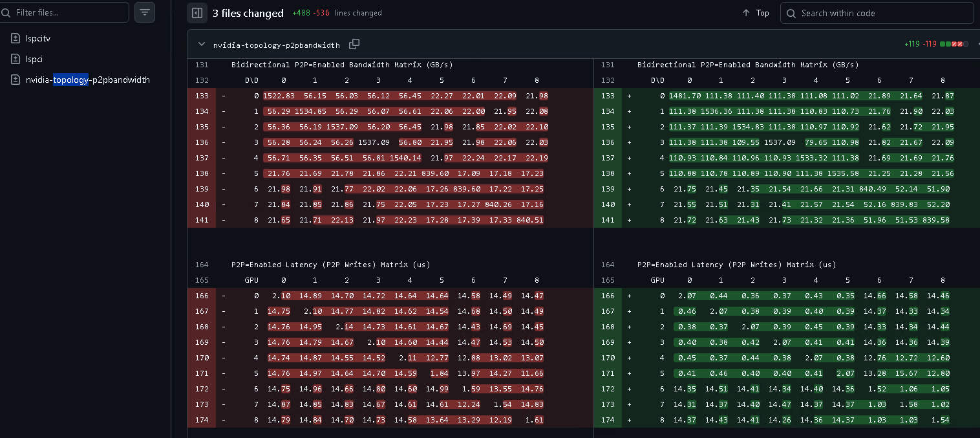Viewport: 980px width, 438px height.
Task: Click the magnifier icon in Search within code
Action: click(x=791, y=13)
